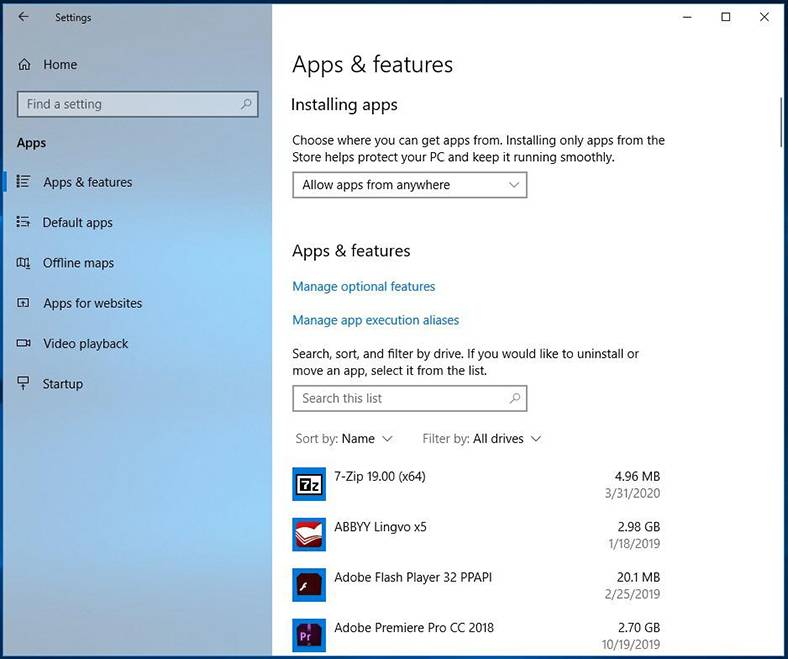Select Adobe Flash Player 32 PPAPI entry
The width and height of the screenshot is (788, 659).
click(x=476, y=585)
